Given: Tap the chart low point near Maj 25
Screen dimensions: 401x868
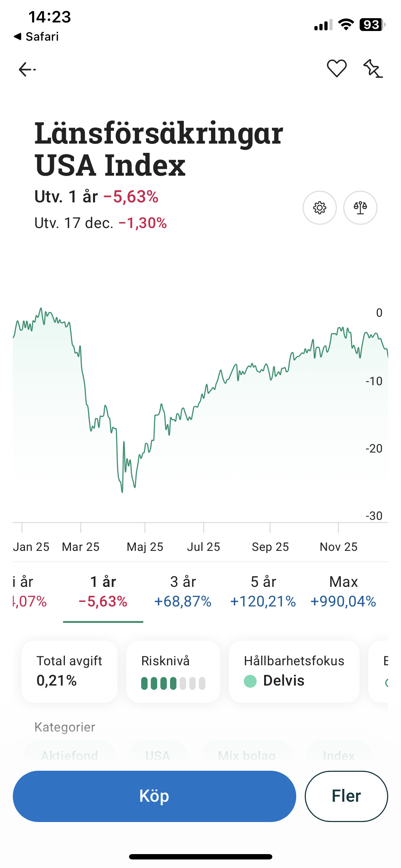Looking at the screenshot, I should pos(122,492).
